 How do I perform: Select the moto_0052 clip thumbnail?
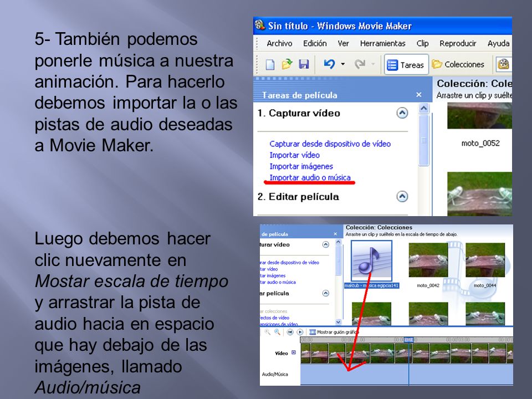[479, 116]
